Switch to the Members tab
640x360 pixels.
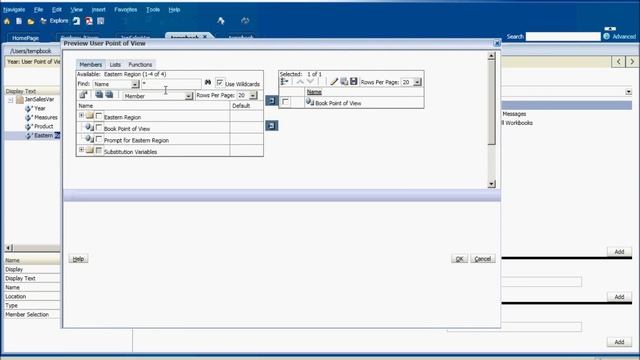point(91,64)
